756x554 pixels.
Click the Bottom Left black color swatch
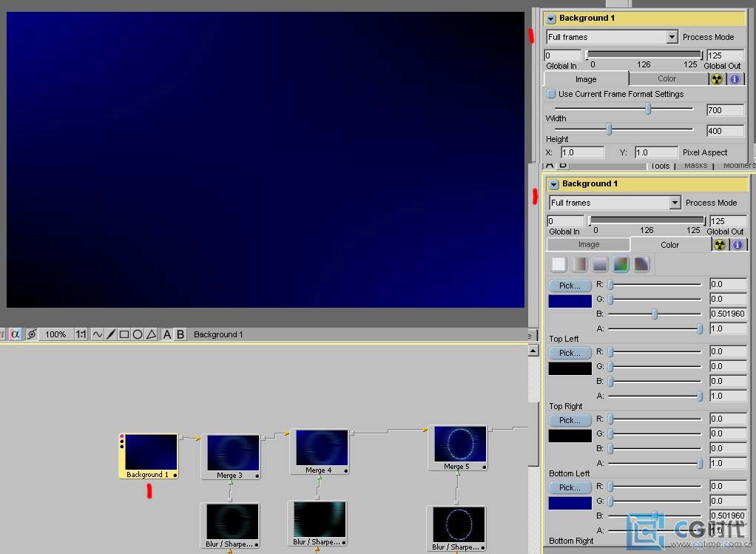coord(570,436)
